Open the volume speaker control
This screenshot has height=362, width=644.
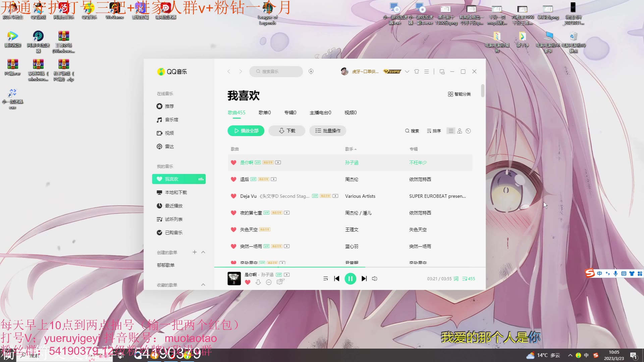[x=375, y=279]
